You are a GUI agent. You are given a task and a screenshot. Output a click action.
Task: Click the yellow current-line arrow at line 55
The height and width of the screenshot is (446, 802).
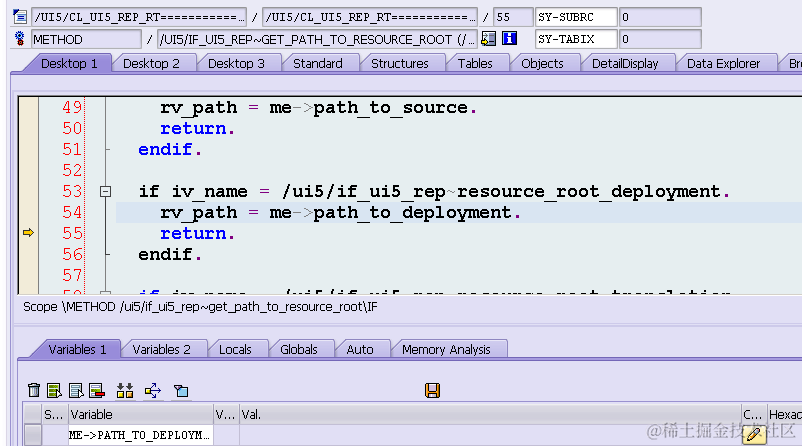pos(28,233)
